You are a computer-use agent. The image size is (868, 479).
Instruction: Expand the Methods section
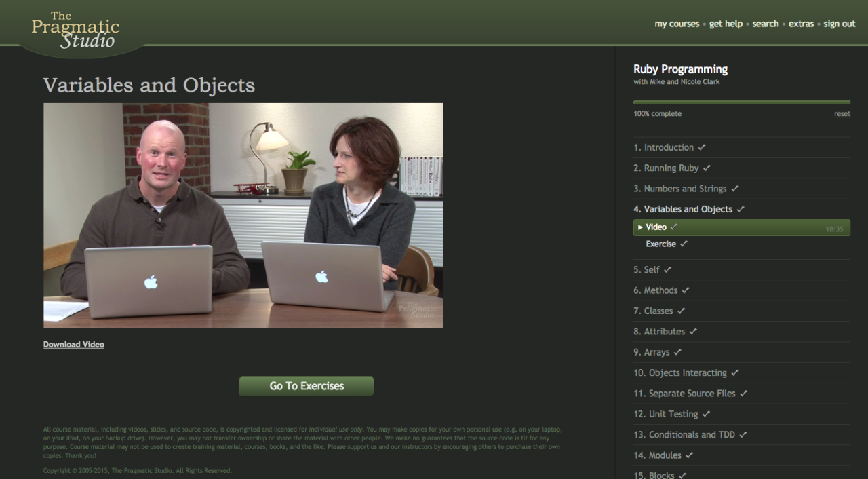tap(655, 290)
